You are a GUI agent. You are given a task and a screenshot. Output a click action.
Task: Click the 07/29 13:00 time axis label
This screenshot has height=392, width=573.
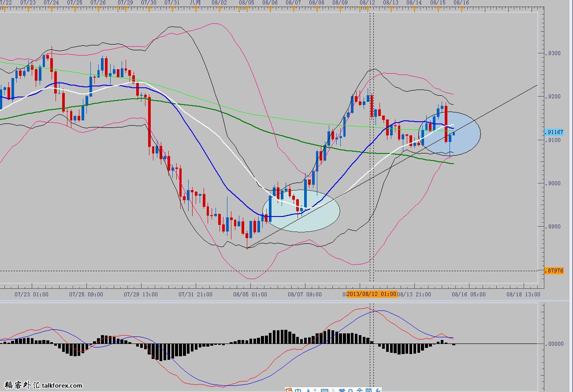(141, 294)
